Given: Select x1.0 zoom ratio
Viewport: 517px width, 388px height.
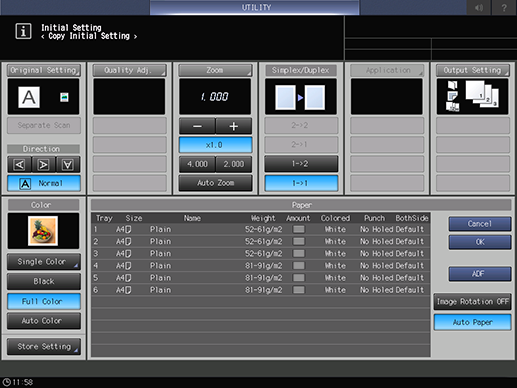Looking at the screenshot, I should 215,145.
